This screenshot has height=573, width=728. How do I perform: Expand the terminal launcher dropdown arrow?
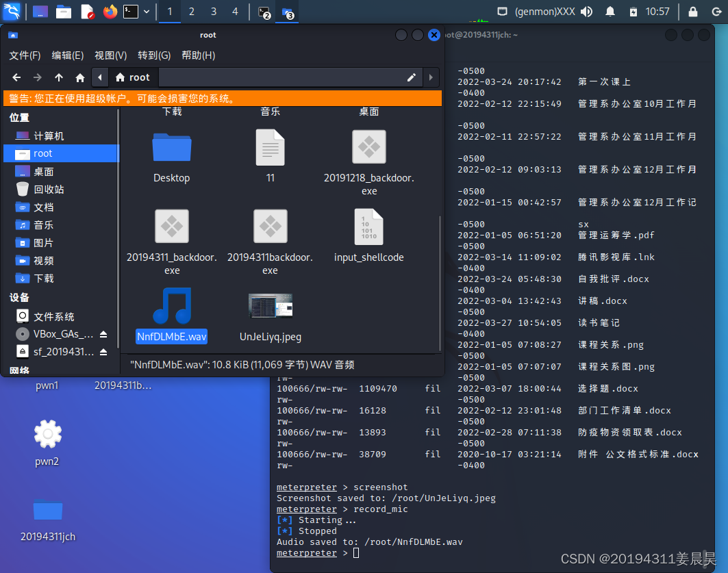(147, 12)
